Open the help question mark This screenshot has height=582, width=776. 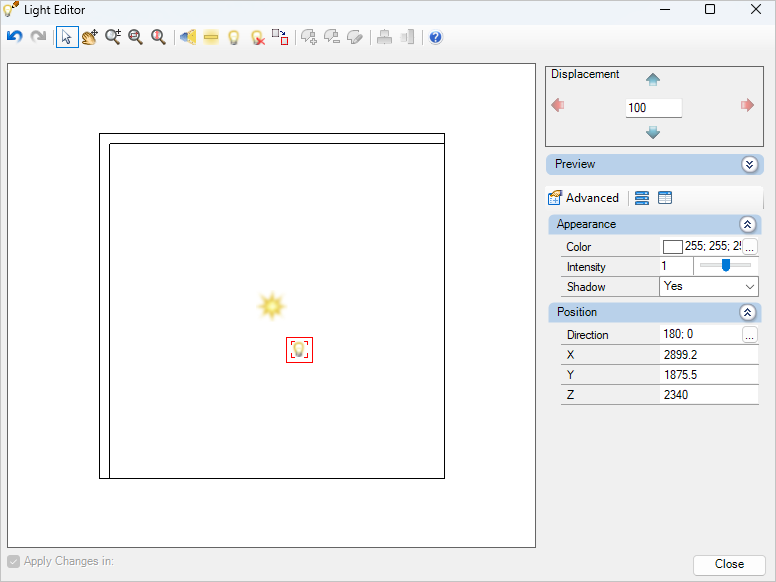tap(436, 37)
